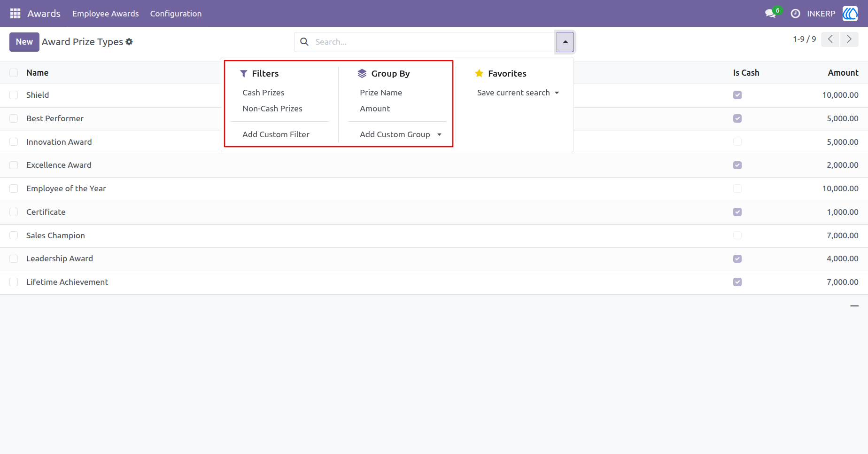Open the apps grid menu icon
The height and width of the screenshot is (454, 868).
pyautogui.click(x=15, y=14)
